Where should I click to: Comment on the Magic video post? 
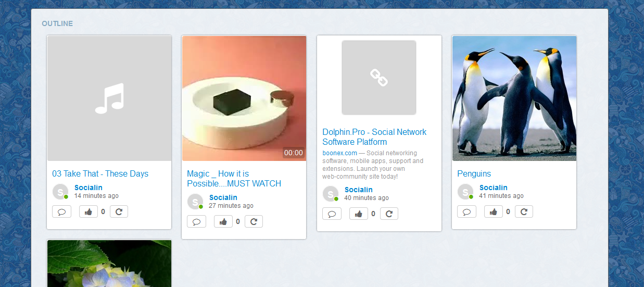[x=196, y=221]
